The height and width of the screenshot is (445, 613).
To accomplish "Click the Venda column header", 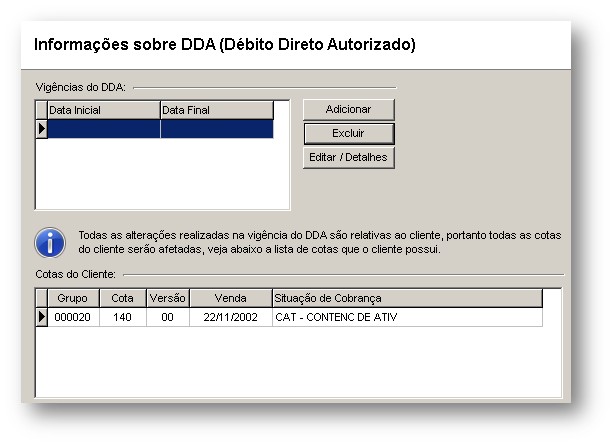I will [231, 298].
